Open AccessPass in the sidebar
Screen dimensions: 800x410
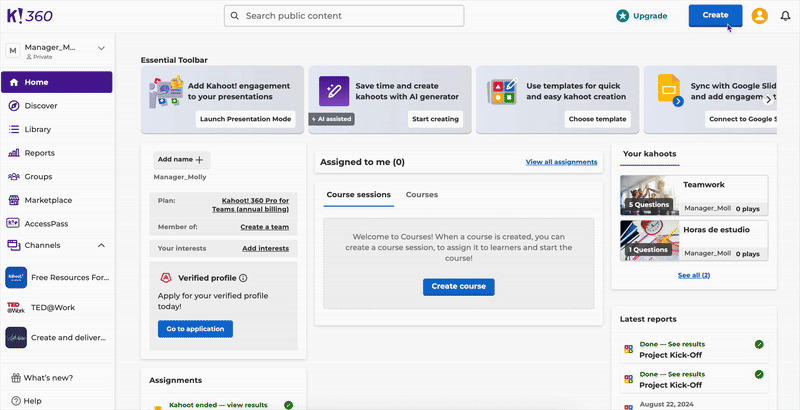click(x=46, y=223)
